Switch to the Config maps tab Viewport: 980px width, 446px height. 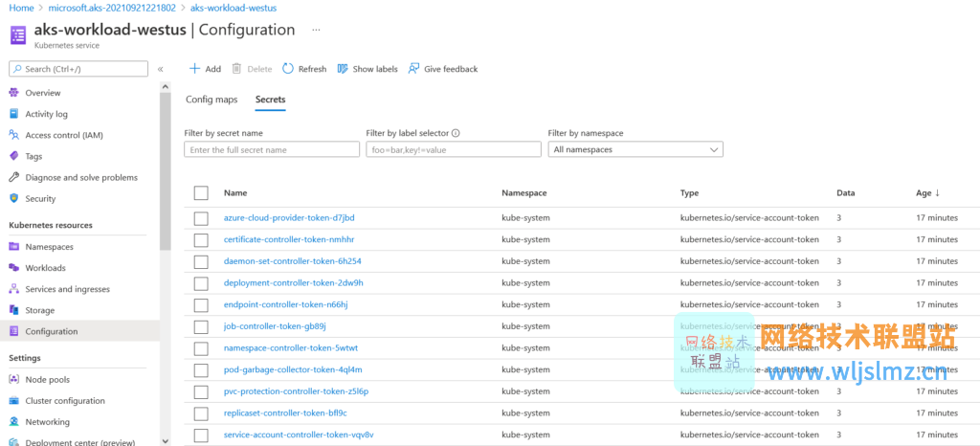coord(212,100)
